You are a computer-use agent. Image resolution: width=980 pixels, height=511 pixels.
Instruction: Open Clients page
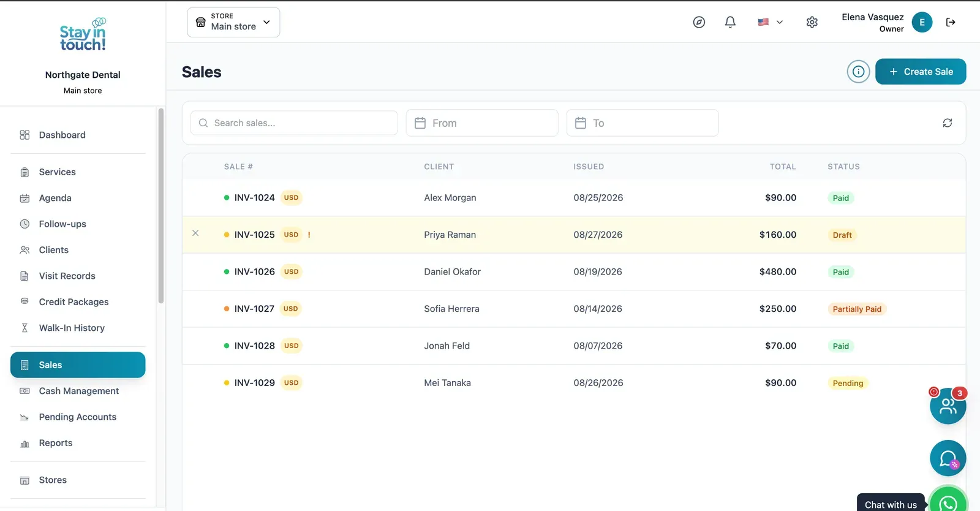78,250
